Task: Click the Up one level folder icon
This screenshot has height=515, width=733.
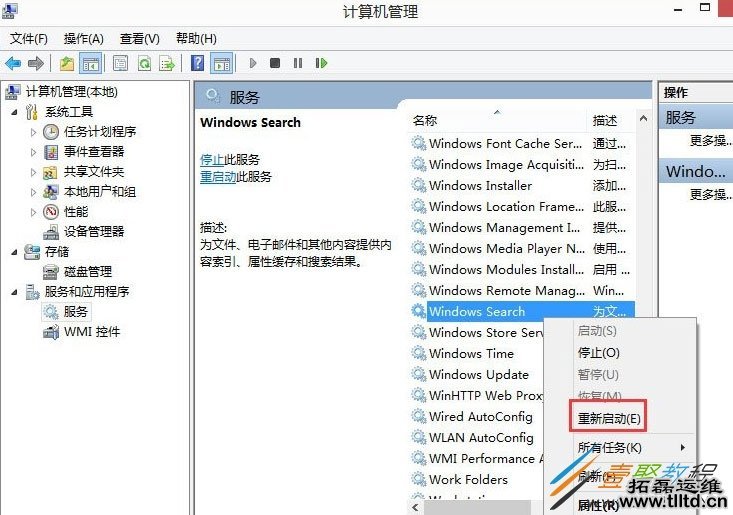Action: [67, 63]
